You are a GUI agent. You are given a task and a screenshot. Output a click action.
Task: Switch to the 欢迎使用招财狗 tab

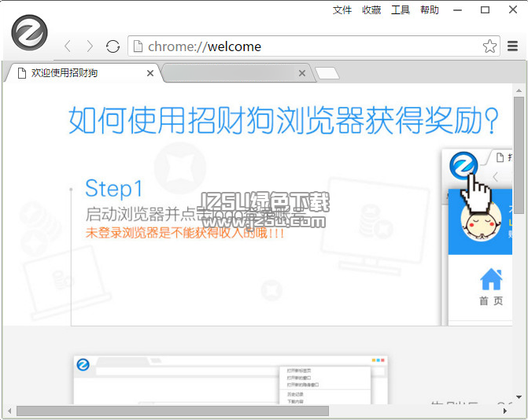click(x=83, y=72)
